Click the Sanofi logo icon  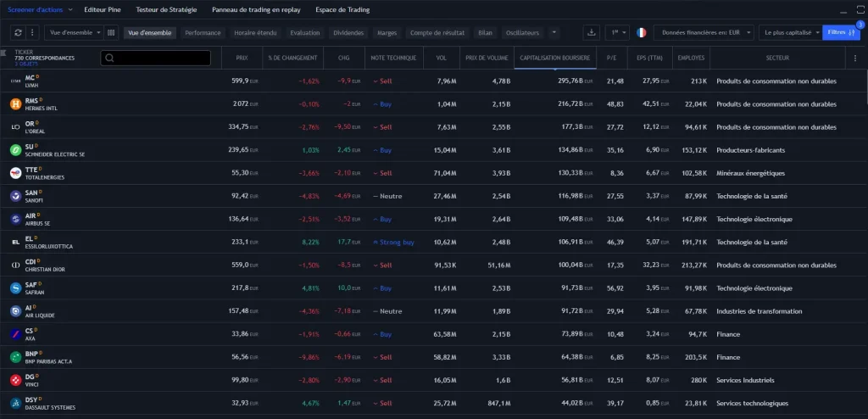(15, 196)
